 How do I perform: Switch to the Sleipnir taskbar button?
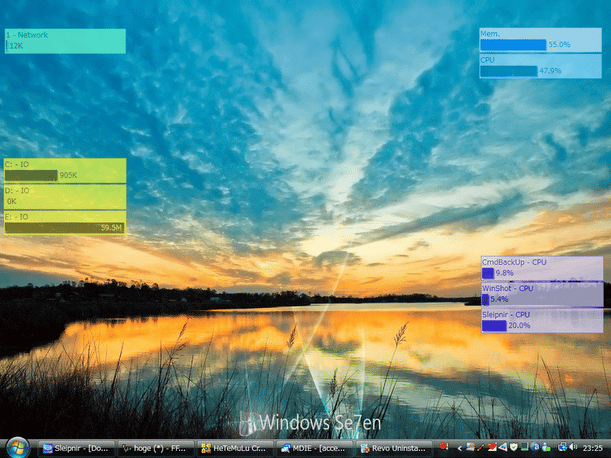coord(78,448)
